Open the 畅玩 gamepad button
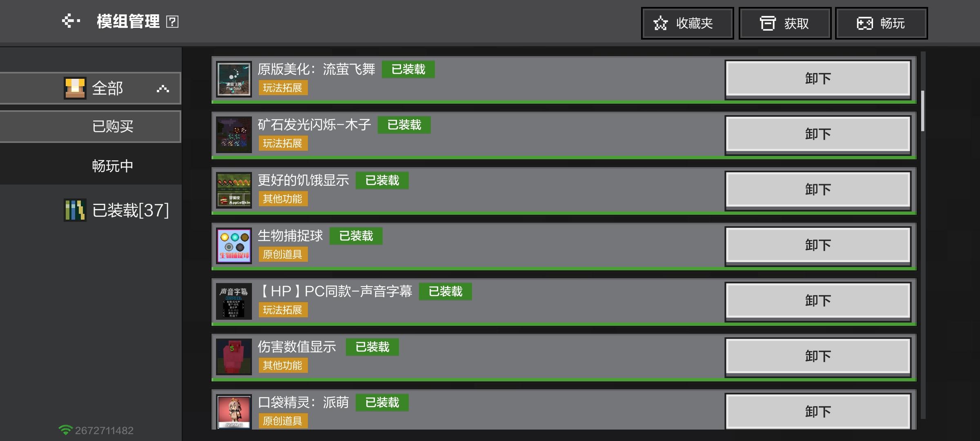 pos(881,23)
